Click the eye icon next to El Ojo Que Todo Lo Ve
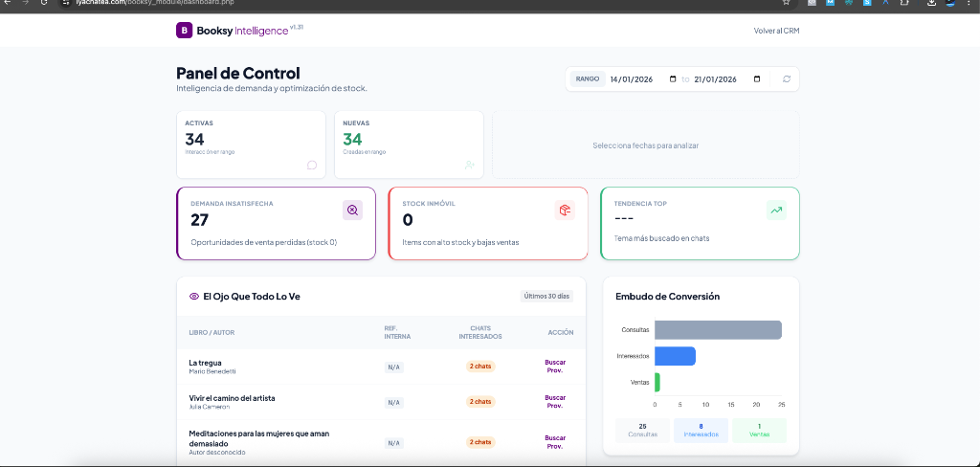The height and width of the screenshot is (467, 980). (194, 297)
